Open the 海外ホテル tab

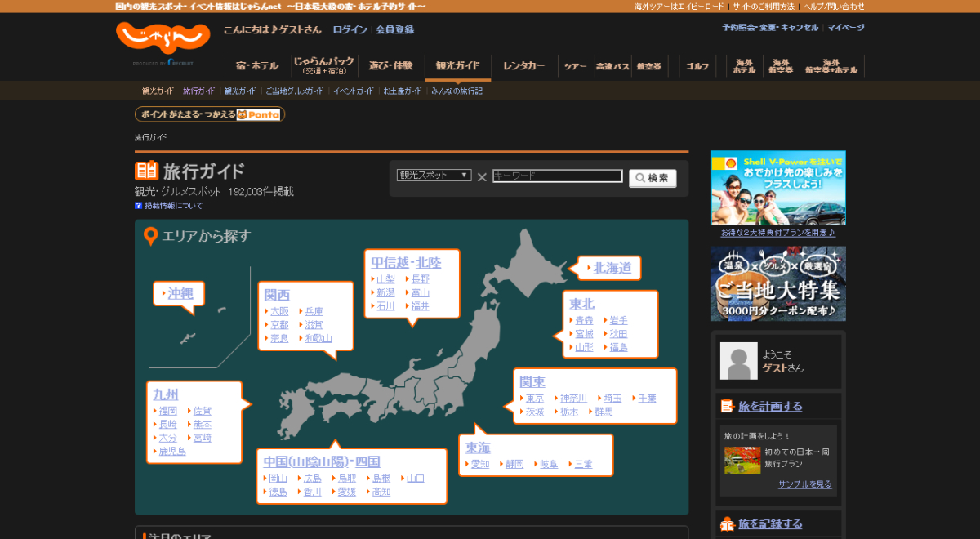[744, 66]
